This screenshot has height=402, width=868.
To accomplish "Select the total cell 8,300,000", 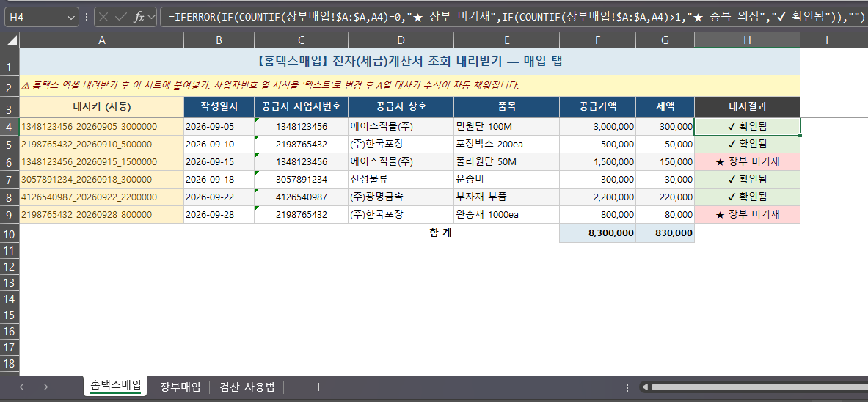I will tap(597, 233).
